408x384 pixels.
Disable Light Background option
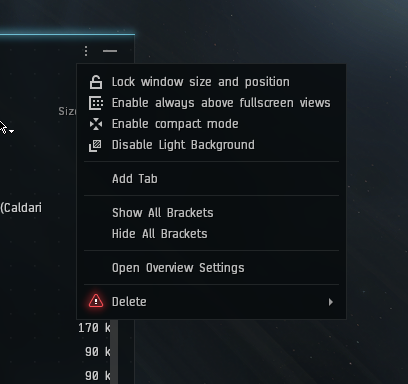(183, 145)
